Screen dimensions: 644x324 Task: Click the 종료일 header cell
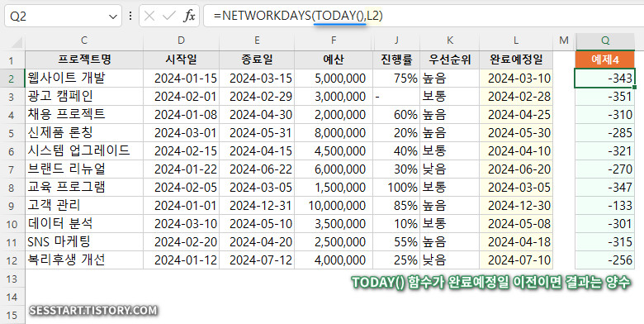tap(257, 60)
